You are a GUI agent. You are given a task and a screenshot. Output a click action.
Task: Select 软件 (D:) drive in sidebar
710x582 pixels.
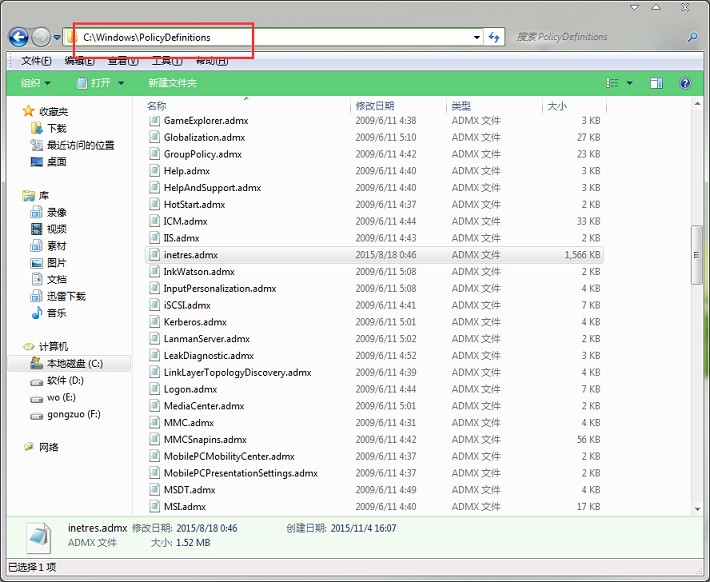[65, 380]
